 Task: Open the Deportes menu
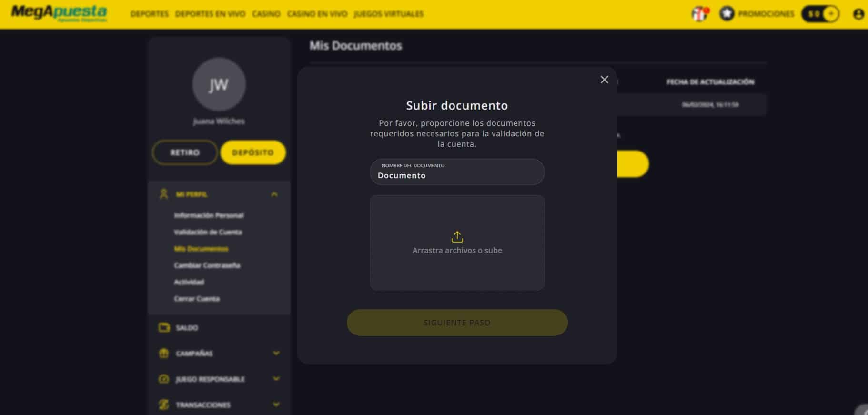[x=149, y=14]
